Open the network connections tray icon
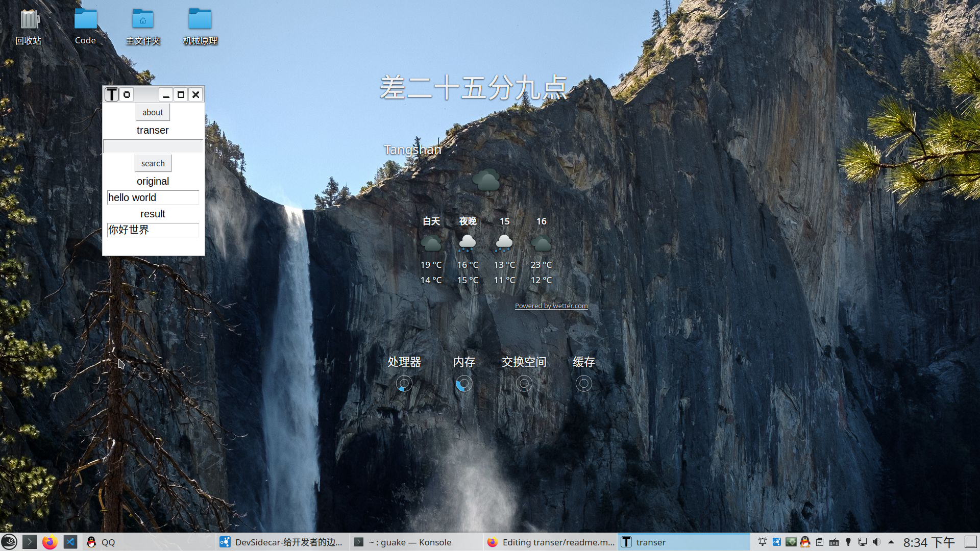This screenshot has height=551, width=980. click(x=863, y=542)
